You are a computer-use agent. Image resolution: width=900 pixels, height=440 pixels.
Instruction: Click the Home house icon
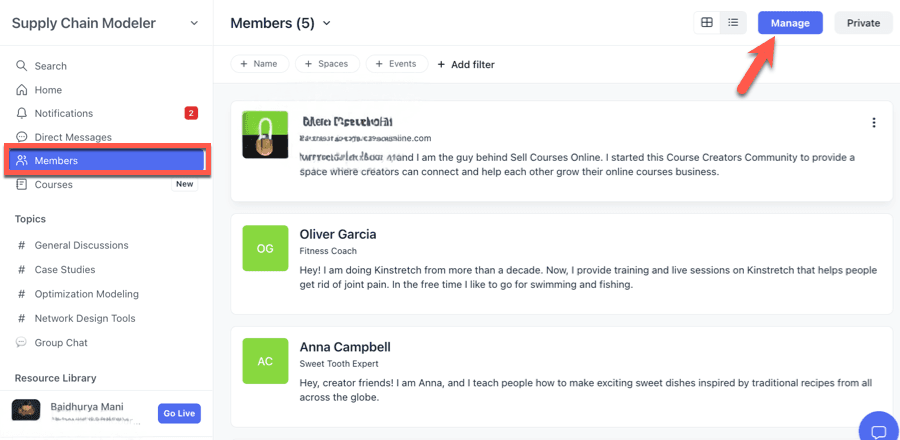pos(22,90)
